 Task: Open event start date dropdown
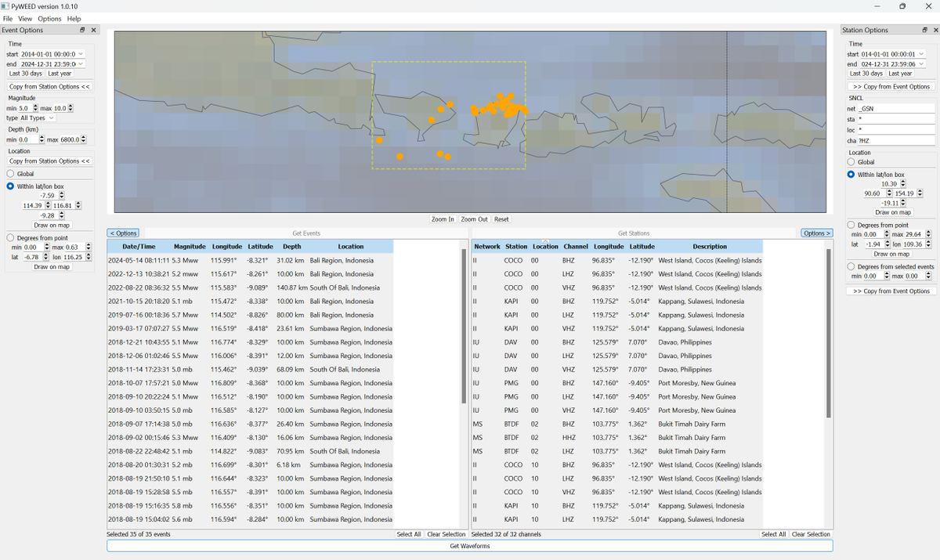pos(81,54)
